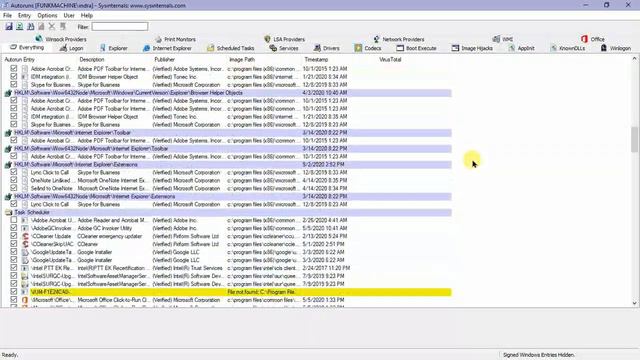Viewport: 640px width, 360px height.
Task: Click the red Office tab icon
Action: [584, 39]
